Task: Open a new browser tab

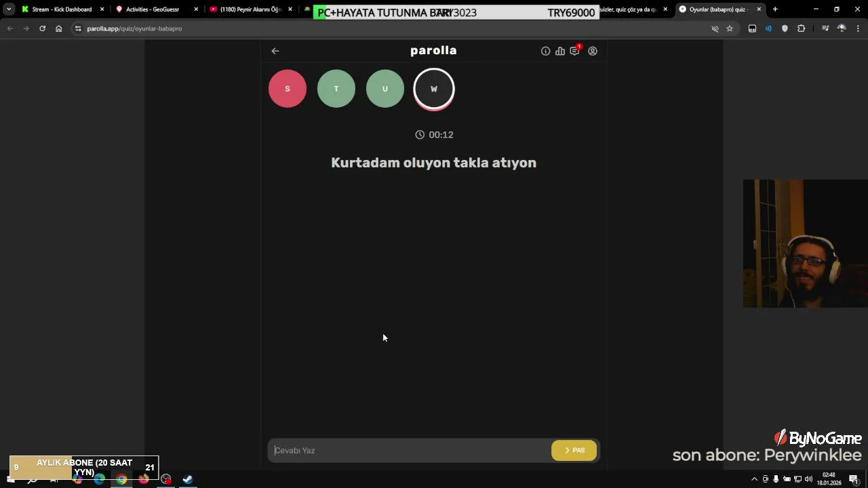Action: point(775,9)
